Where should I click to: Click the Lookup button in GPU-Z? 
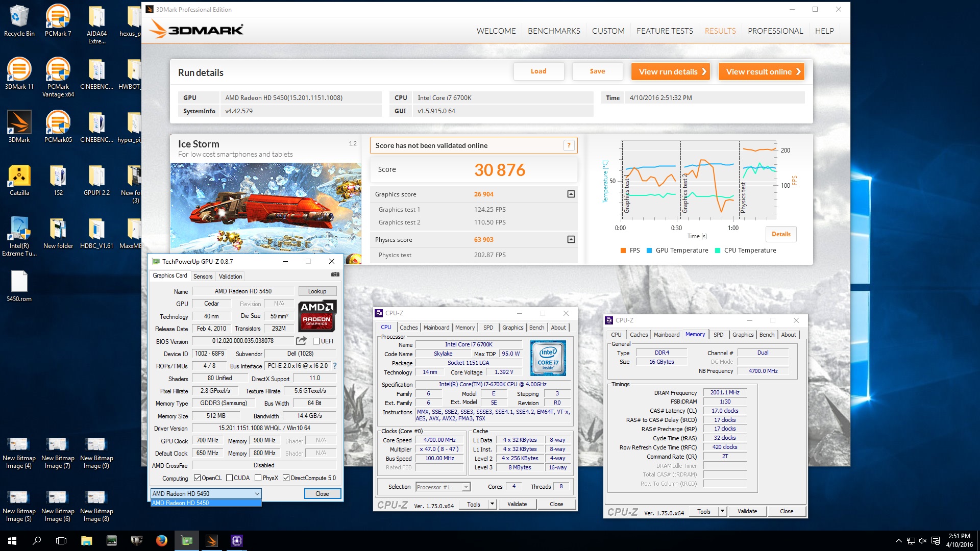click(x=317, y=291)
